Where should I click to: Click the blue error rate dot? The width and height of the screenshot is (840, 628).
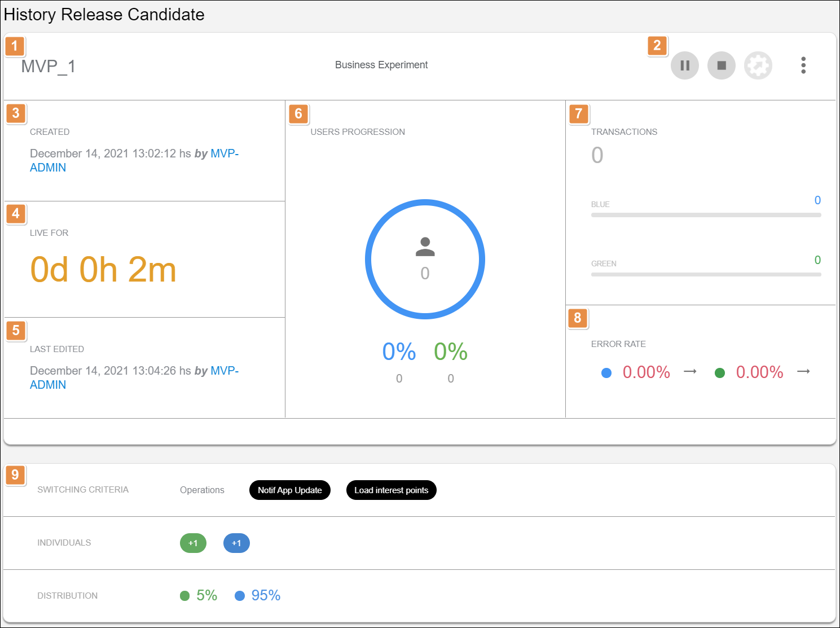(x=606, y=373)
